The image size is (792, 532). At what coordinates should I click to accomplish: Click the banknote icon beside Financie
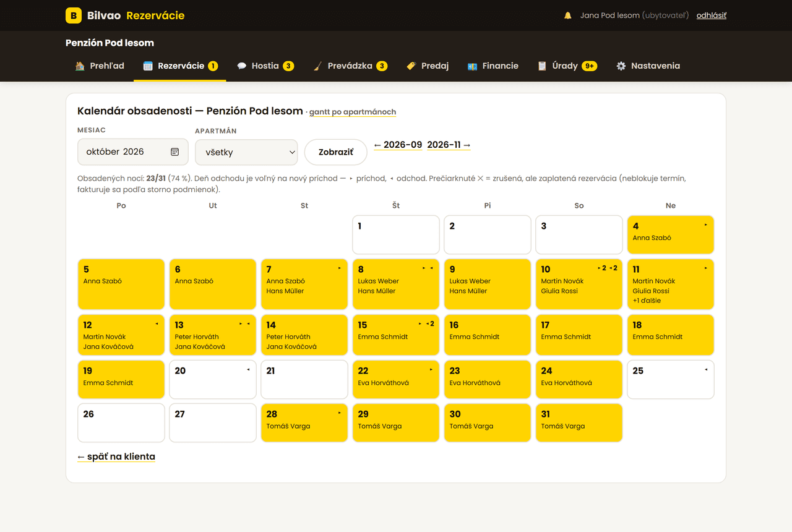point(472,66)
